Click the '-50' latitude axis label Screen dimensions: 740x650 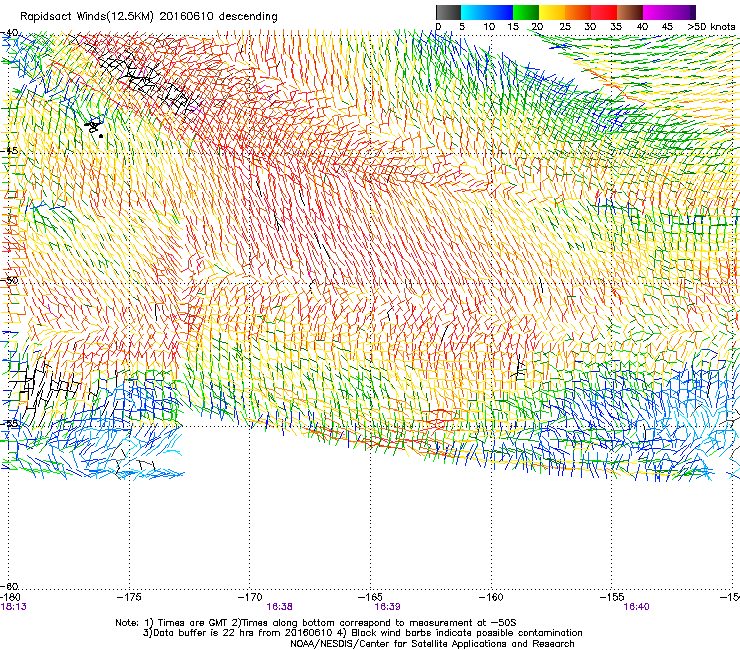(9, 280)
